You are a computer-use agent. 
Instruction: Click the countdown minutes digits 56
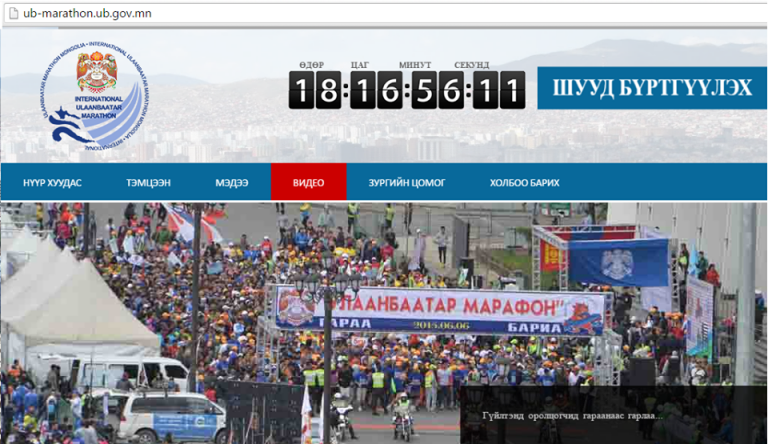click(x=437, y=90)
